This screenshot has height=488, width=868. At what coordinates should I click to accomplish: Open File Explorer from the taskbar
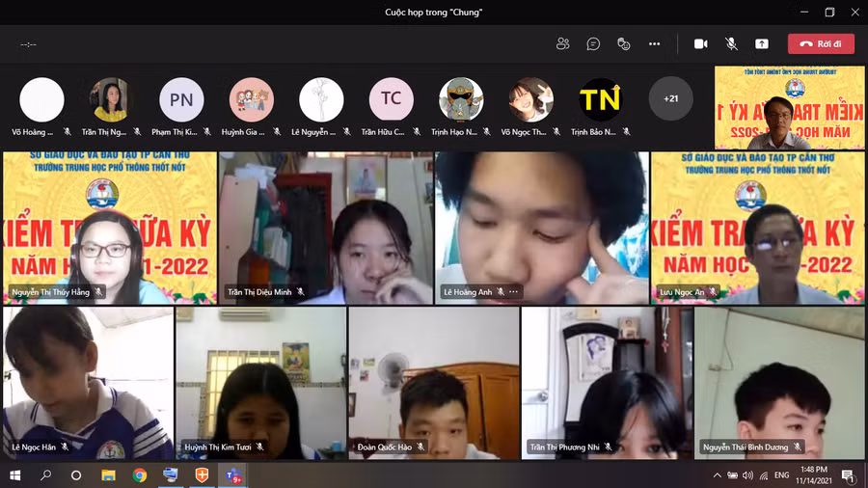coord(109,475)
